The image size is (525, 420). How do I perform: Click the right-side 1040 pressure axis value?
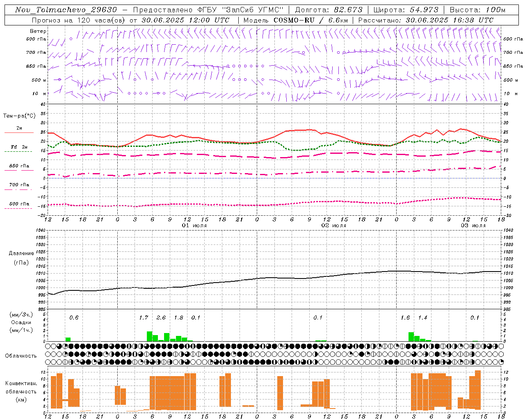click(x=508, y=231)
